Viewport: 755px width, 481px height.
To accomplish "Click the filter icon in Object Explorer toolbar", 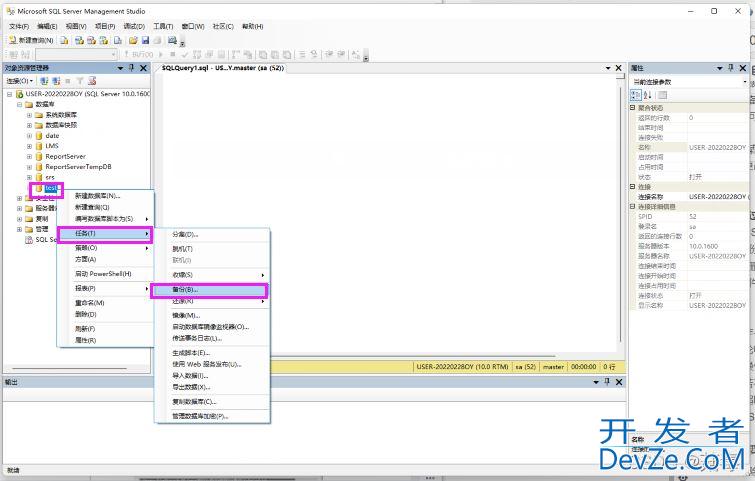I will click(81, 80).
